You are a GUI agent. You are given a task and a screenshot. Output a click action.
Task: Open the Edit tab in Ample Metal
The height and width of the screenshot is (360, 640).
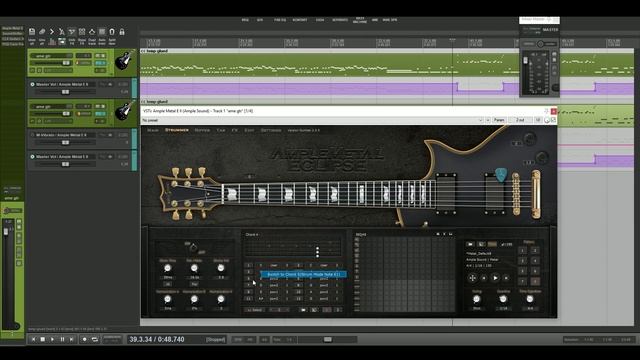249,130
